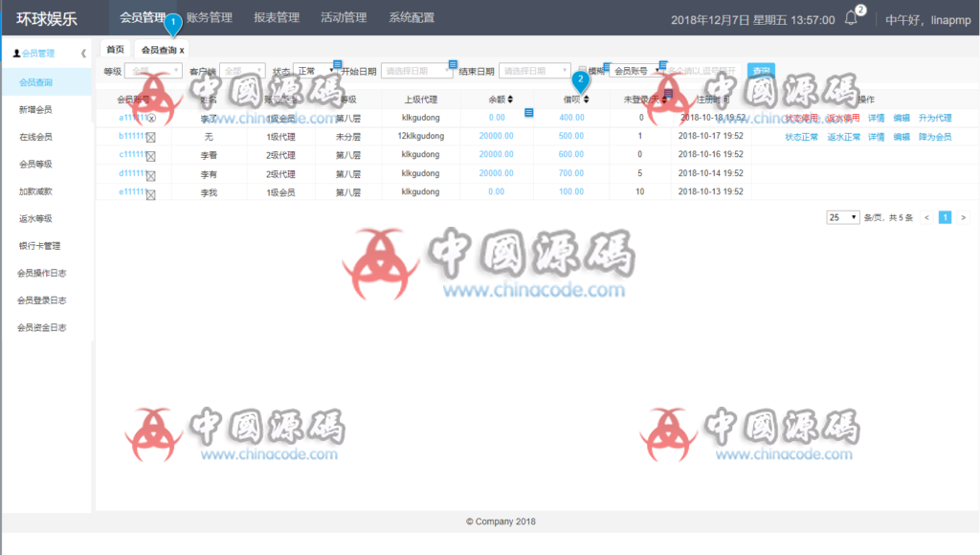Click 升为代理 for member a111111
Screen dimensions: 980x555
click(935, 118)
